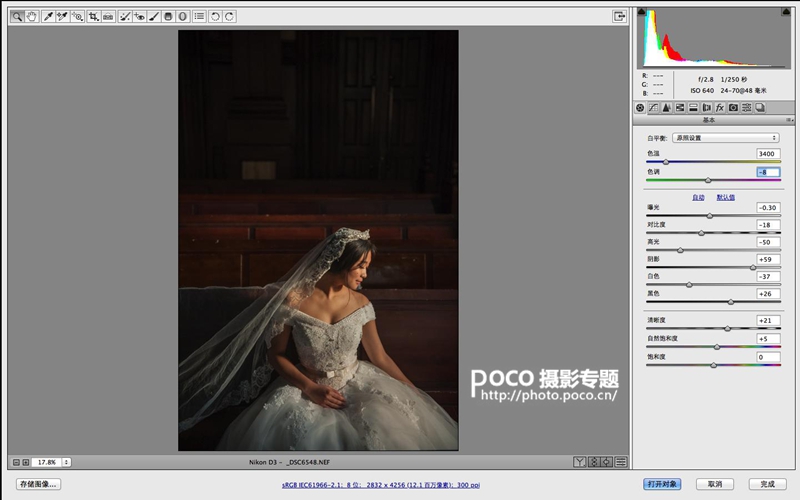
Task: Select the Crop tool
Action: (x=93, y=16)
